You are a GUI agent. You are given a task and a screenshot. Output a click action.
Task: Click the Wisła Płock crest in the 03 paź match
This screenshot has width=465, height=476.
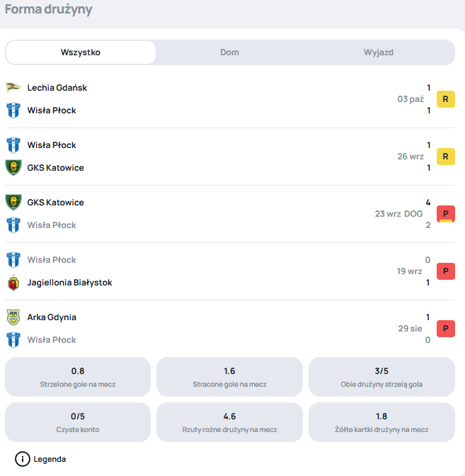[x=13, y=110]
